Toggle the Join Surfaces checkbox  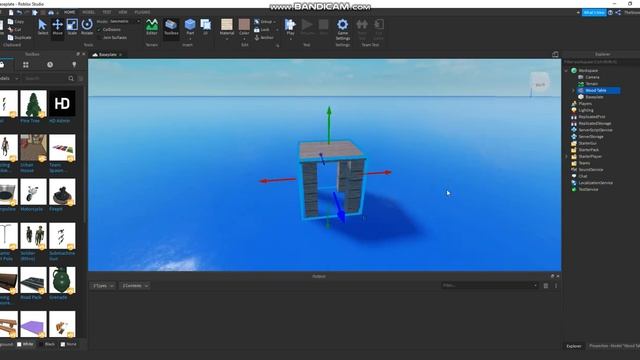pos(99,38)
